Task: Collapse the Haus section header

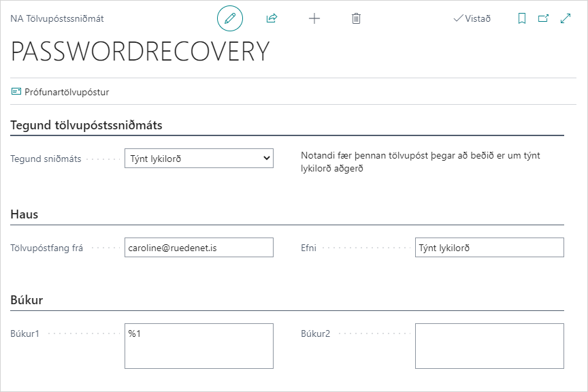Action: [24, 214]
